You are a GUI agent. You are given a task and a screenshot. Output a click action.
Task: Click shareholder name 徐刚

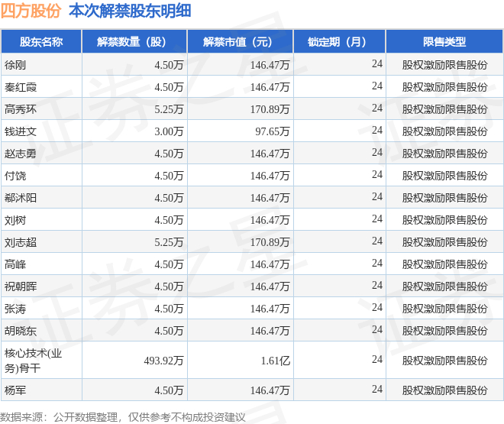click(15, 65)
